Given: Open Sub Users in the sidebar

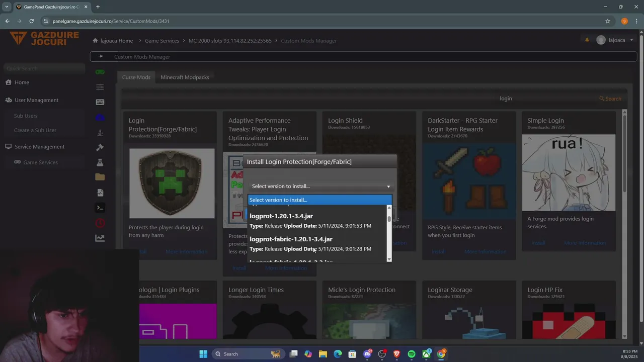Looking at the screenshot, I should tap(26, 116).
